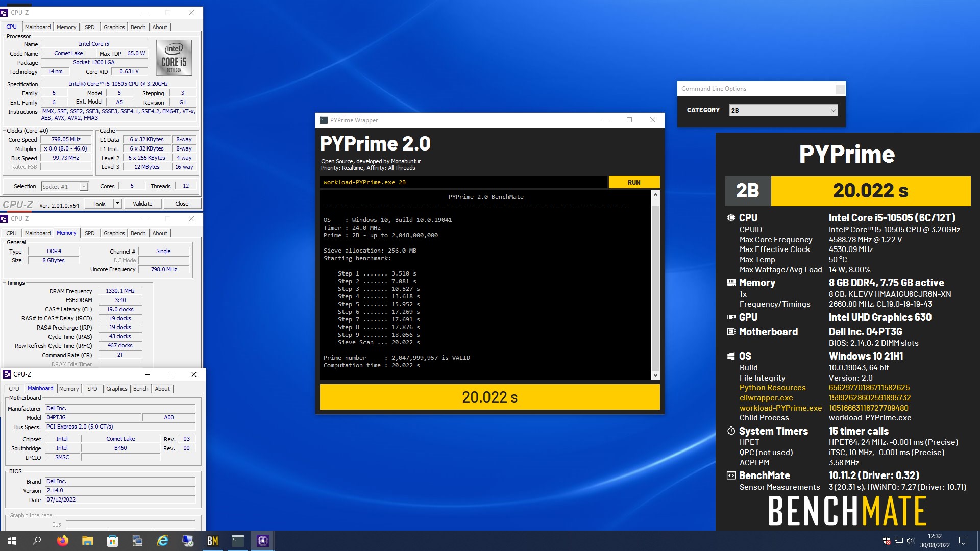Click yellow workload-PYPrime.exe File Integrity entry

point(780,408)
